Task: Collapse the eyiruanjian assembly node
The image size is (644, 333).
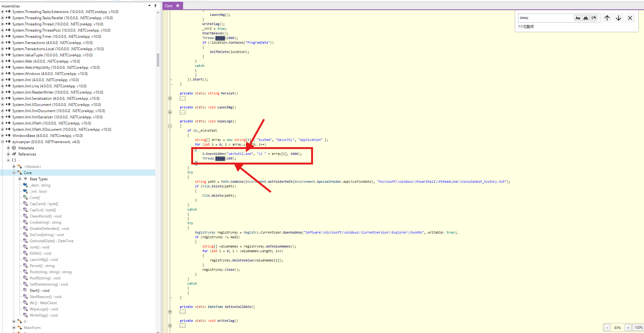Action: coord(2,142)
